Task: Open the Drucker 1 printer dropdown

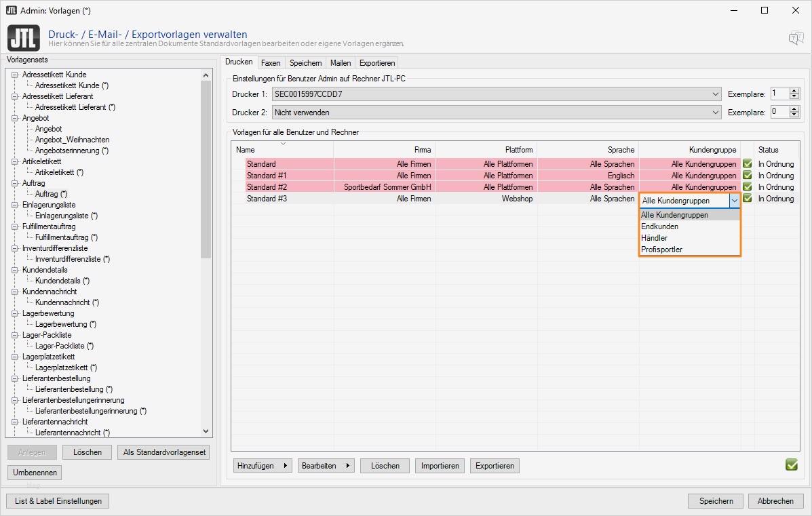Action: [x=716, y=94]
